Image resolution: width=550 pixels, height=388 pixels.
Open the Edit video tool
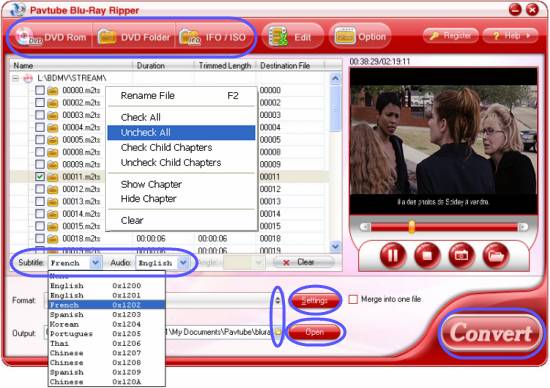click(292, 36)
